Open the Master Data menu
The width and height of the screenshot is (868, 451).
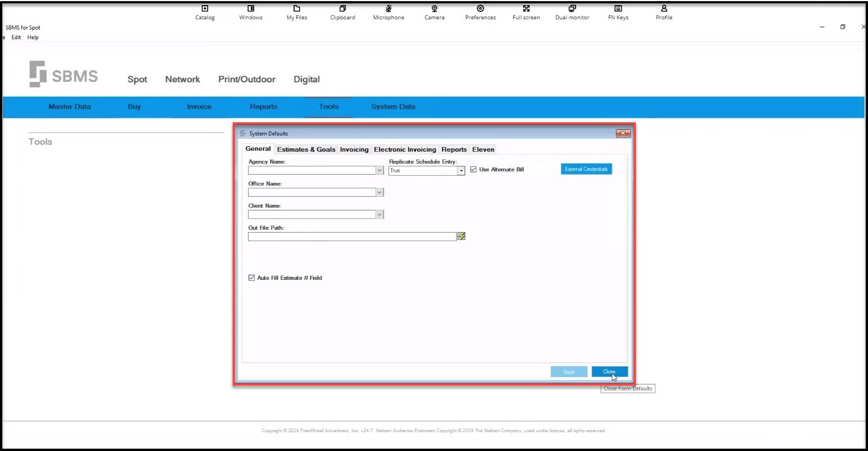69,106
